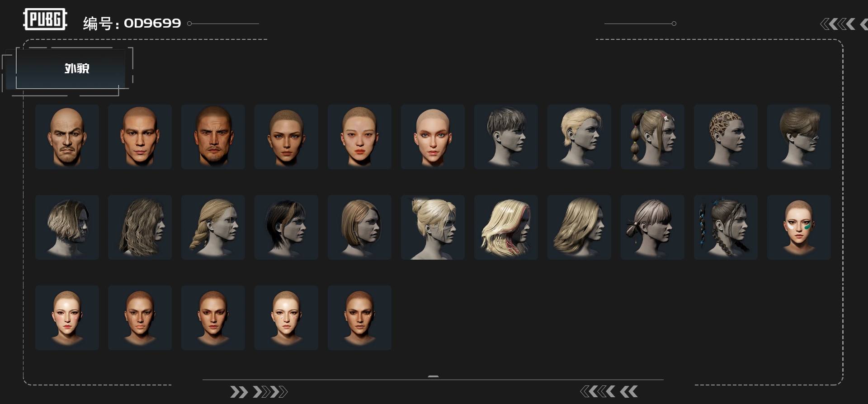Choose the black short hair with headphones
Screen dimensions: 868x404
(286, 227)
